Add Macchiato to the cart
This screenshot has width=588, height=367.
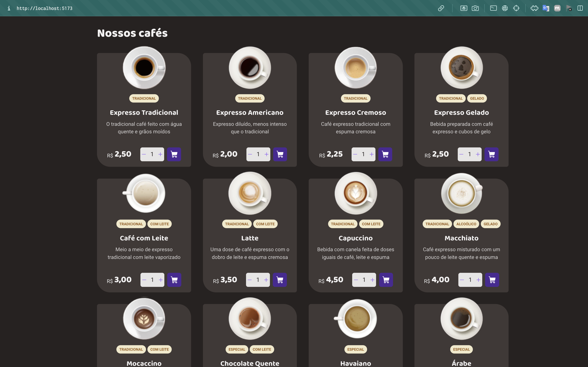click(492, 280)
